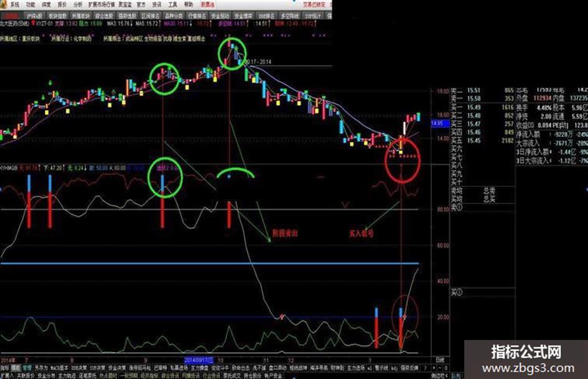Switch to the 品种分类 toolbar tab
This screenshot has height=379, width=588.
tap(174, 16)
